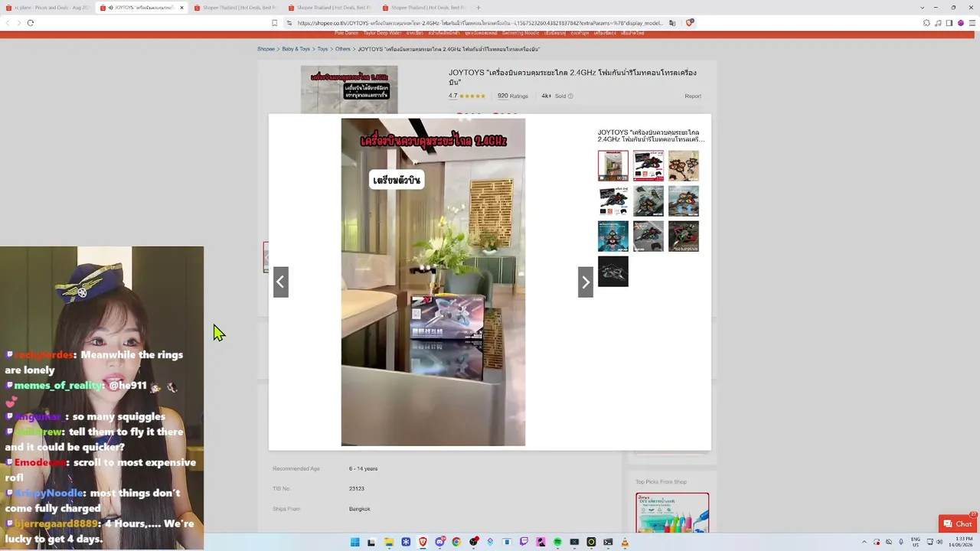Open the Top Picks From Shop product
Image resolution: width=980 pixels, height=551 pixels.
(672, 512)
